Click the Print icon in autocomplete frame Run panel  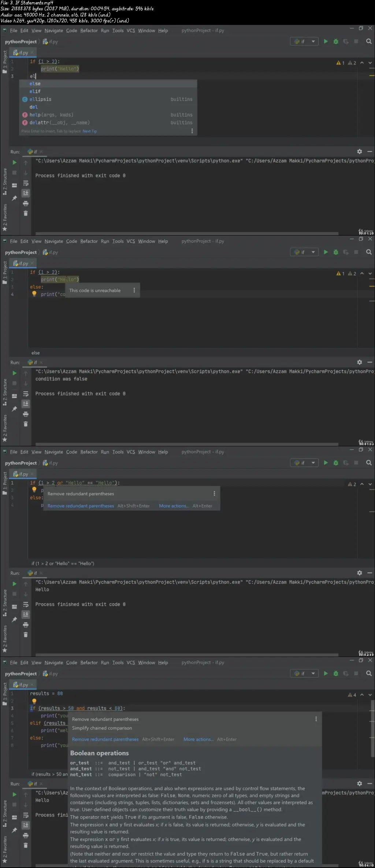click(26, 203)
